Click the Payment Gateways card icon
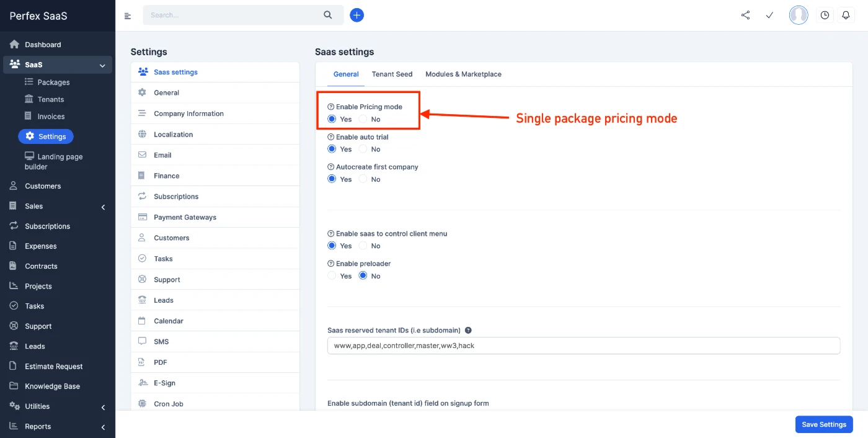Viewport: 868px width, 438px height. point(142,217)
